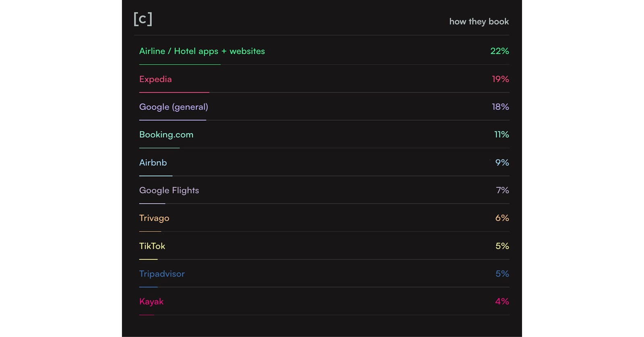The width and height of the screenshot is (644, 337).
Task: Click the [c] bracket logo
Action: (x=143, y=19)
